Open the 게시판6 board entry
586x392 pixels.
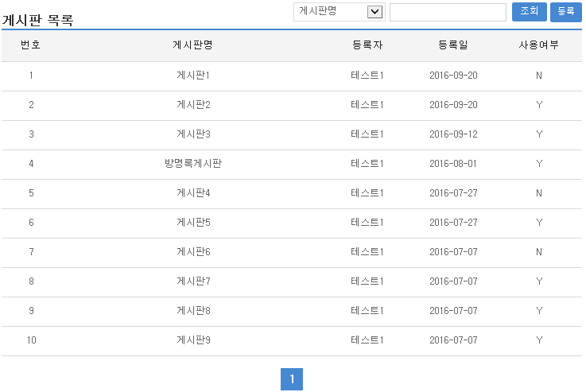click(192, 252)
